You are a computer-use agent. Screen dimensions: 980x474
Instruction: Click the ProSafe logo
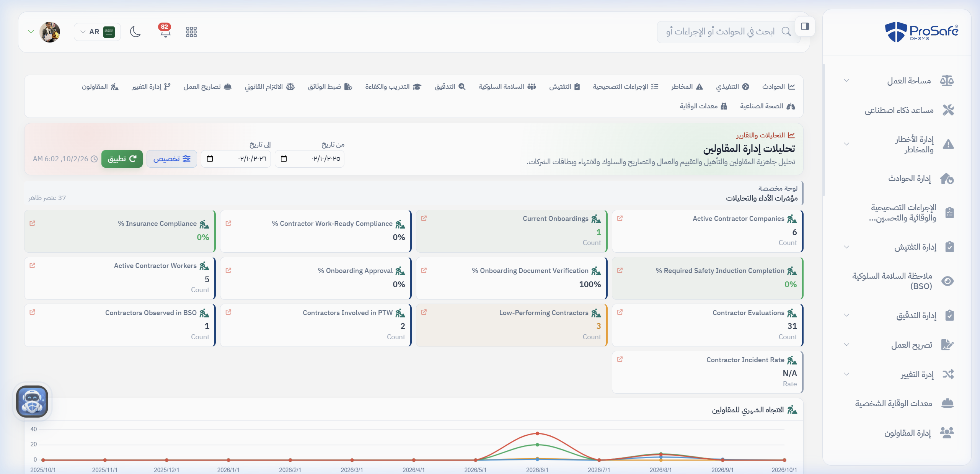point(921,31)
